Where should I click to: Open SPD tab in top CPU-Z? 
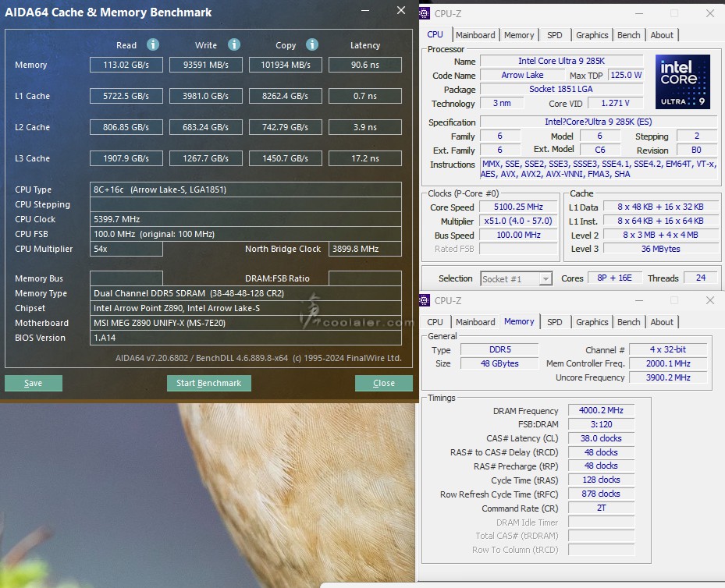554,35
